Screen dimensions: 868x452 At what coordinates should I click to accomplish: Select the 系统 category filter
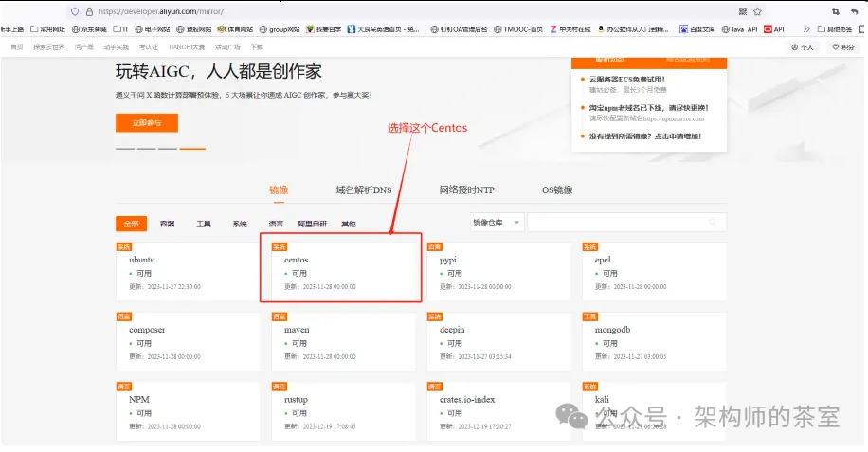tap(240, 224)
